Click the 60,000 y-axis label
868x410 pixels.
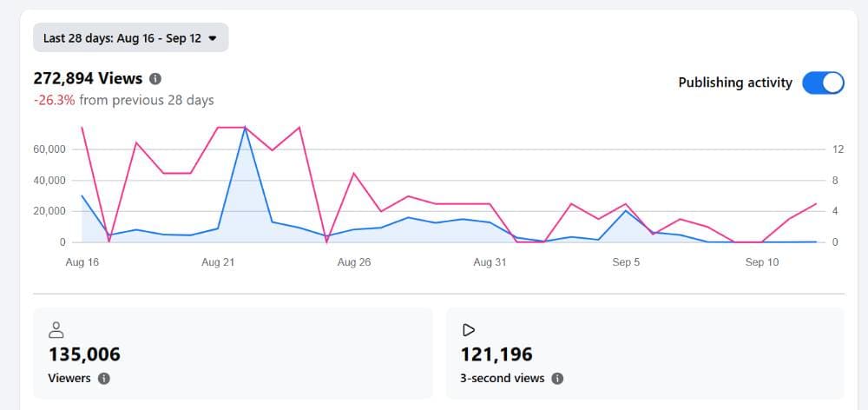pyautogui.click(x=49, y=149)
